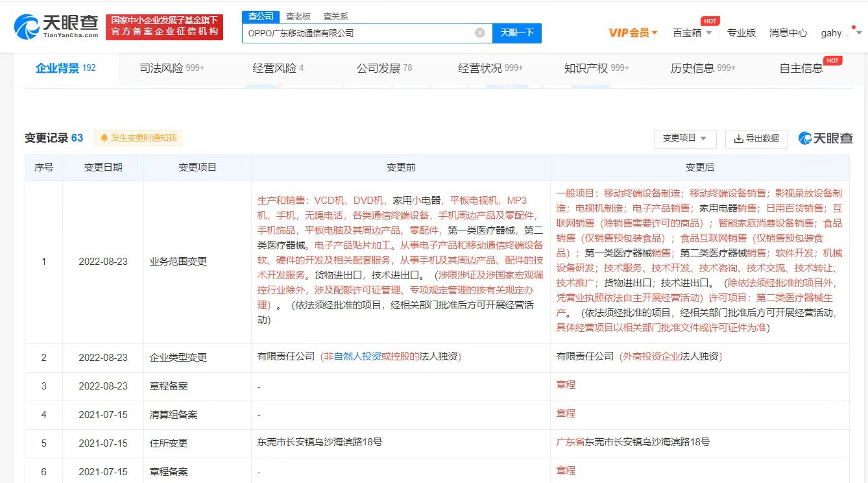Switch to the 查老板 search tab

298,16
